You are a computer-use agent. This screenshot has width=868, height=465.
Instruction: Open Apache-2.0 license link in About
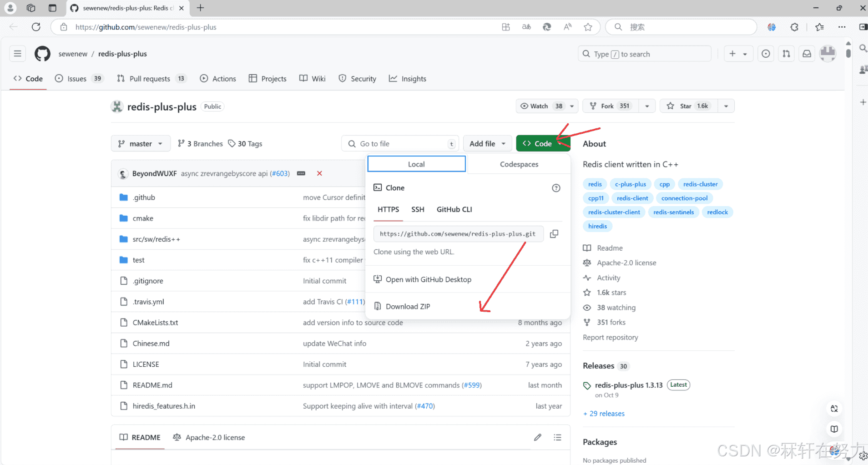click(626, 263)
